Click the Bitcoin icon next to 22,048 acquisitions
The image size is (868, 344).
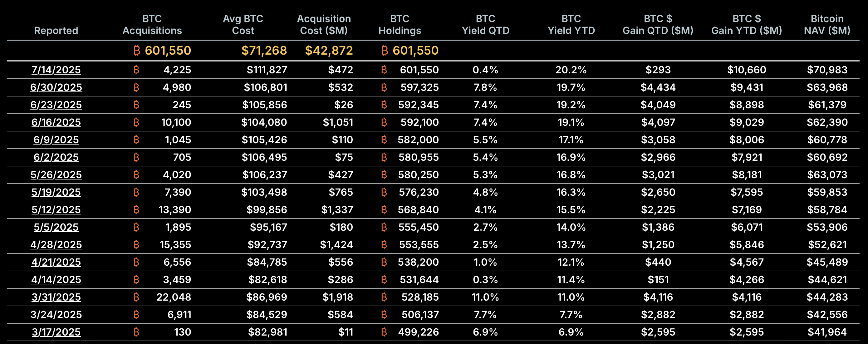click(x=136, y=297)
